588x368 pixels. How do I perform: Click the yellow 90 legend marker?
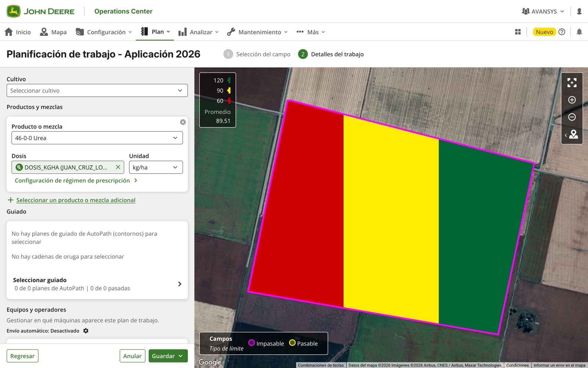pyautogui.click(x=229, y=91)
